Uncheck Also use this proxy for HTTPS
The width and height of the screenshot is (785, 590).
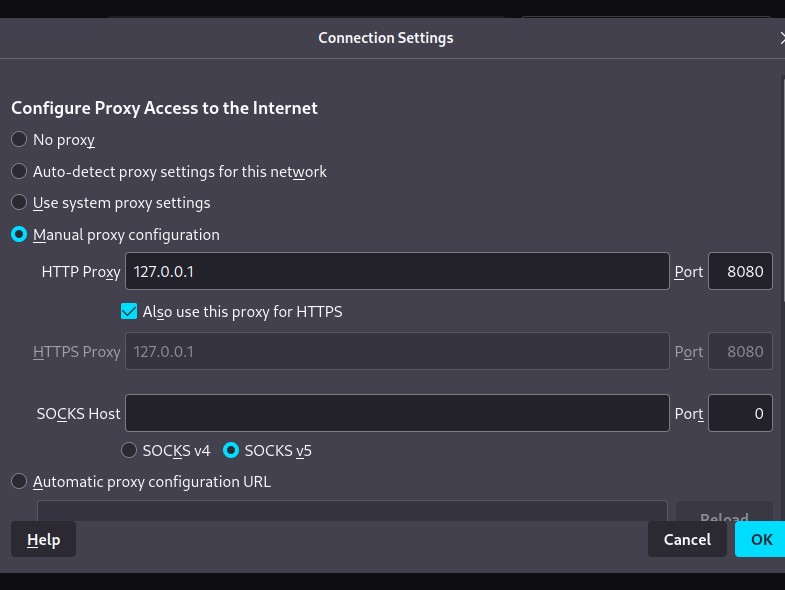tap(129, 312)
